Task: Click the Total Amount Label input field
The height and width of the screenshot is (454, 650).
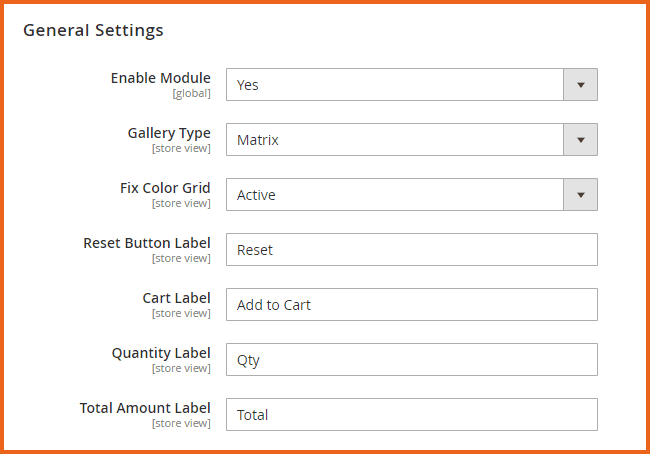Action: 411,415
